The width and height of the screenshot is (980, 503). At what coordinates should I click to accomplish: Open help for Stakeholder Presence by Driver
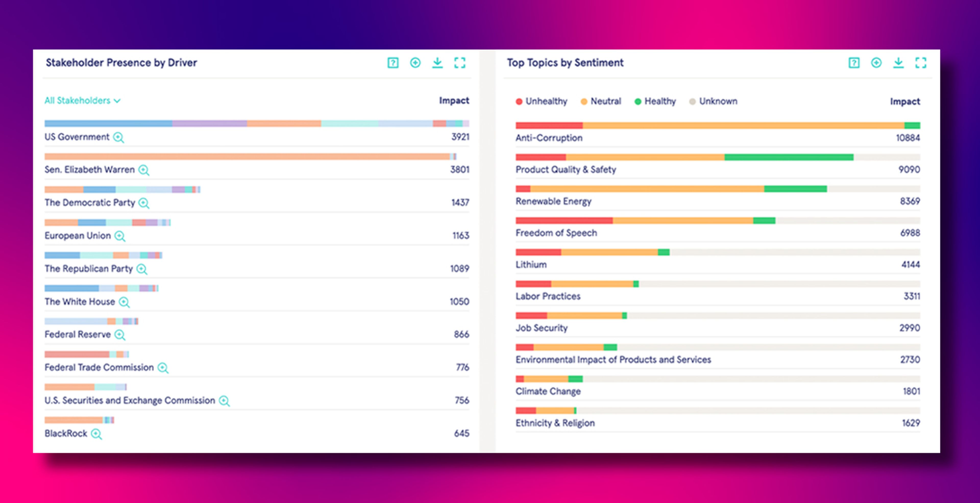393,63
